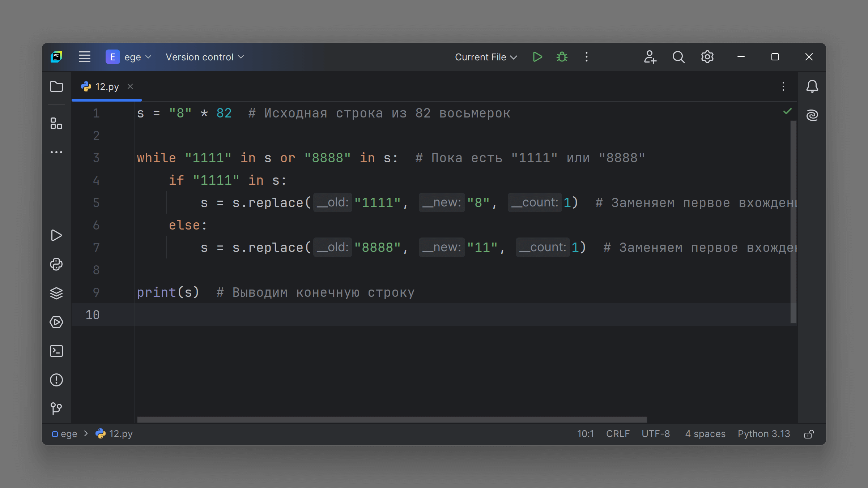Viewport: 868px width, 488px height.
Task: Start debugging with the bug icon
Action: 562,57
